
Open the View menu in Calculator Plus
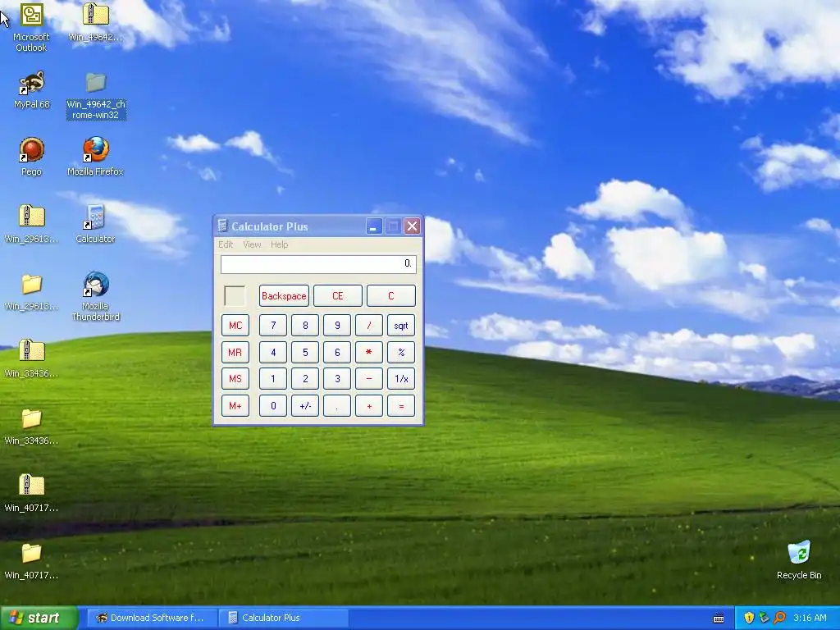point(252,244)
